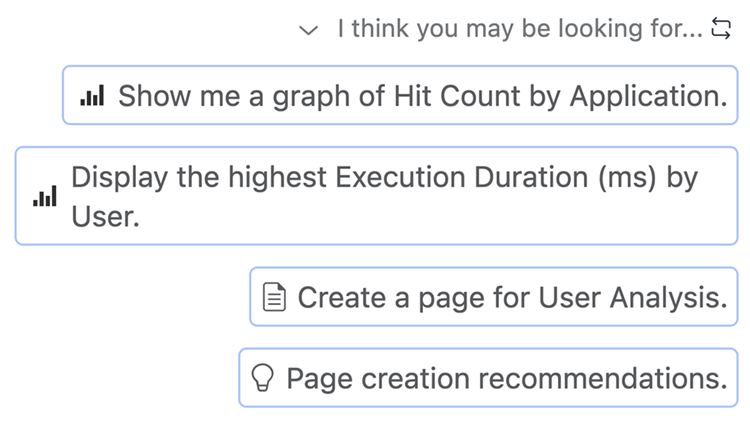The height and width of the screenshot is (428, 750).
Task: Click the refresh suggestions arrows icon
Action: pos(720,29)
